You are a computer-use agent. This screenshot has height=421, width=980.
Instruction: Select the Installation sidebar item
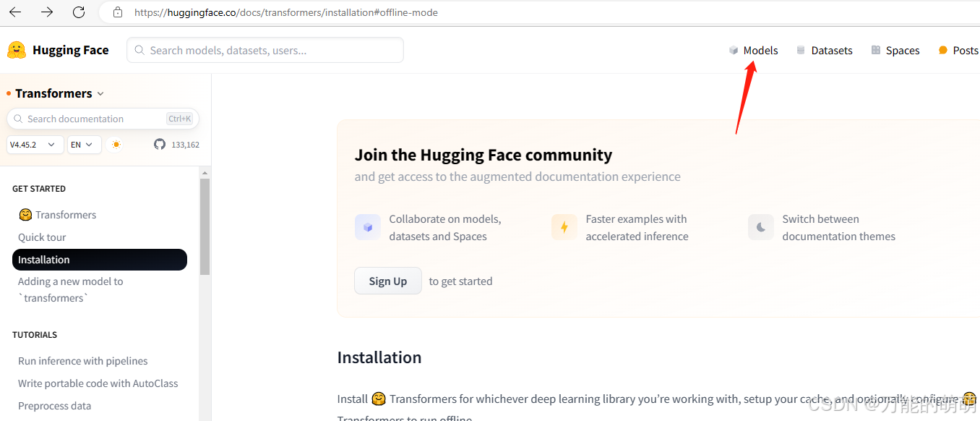(100, 260)
